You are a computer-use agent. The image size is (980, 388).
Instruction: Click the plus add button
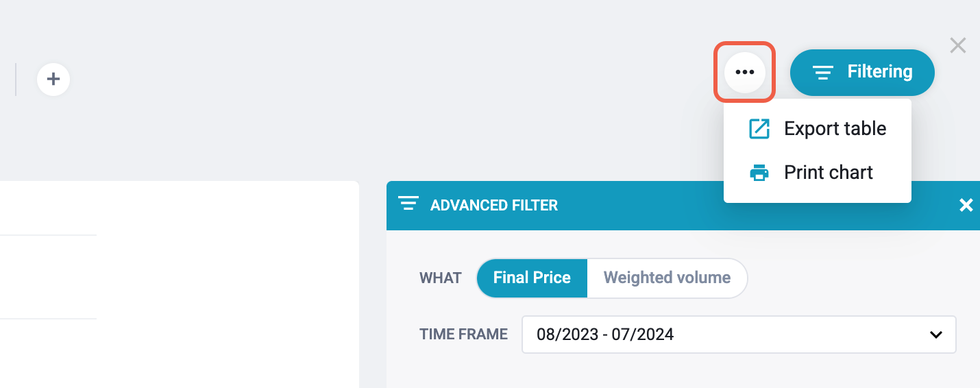coord(53,80)
